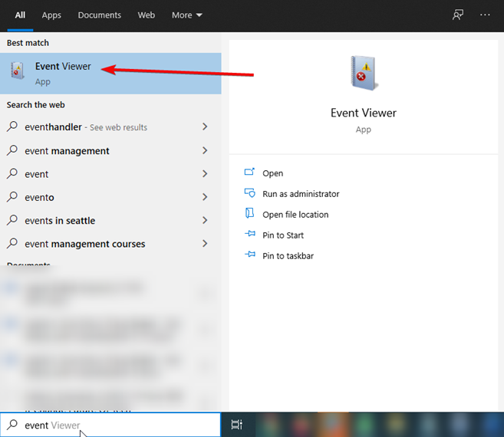Expand the eventhandler suggestion chevron

click(205, 127)
